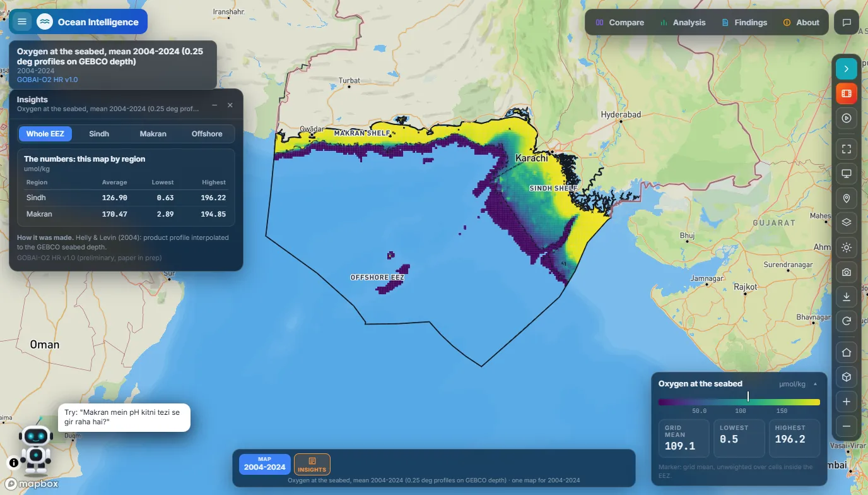
Task: Click the μmol/kg unit label in legend
Action: [x=792, y=384]
